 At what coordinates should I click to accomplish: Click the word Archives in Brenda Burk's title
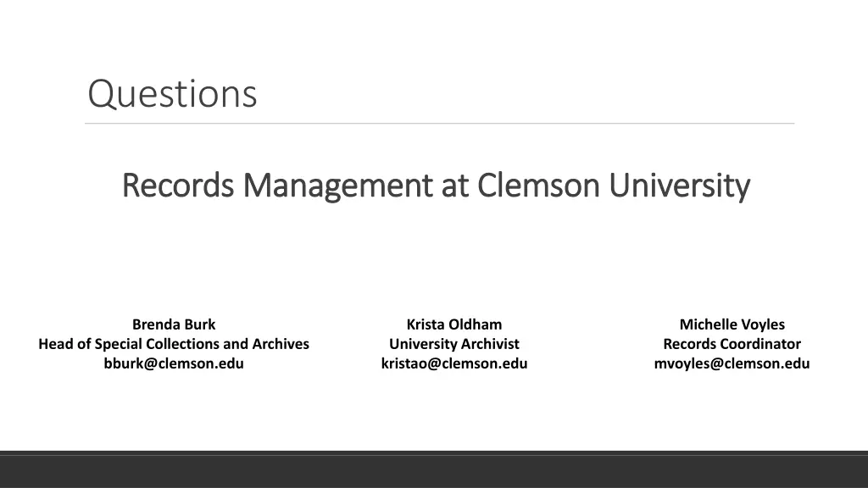(281, 344)
